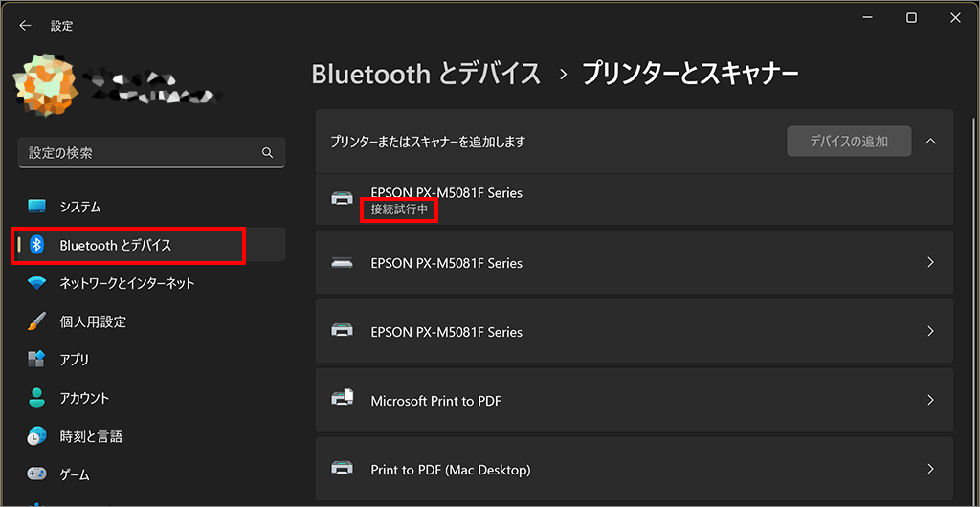980x507 pixels.
Task: Click the ゲーム controller icon
Action: (37, 474)
